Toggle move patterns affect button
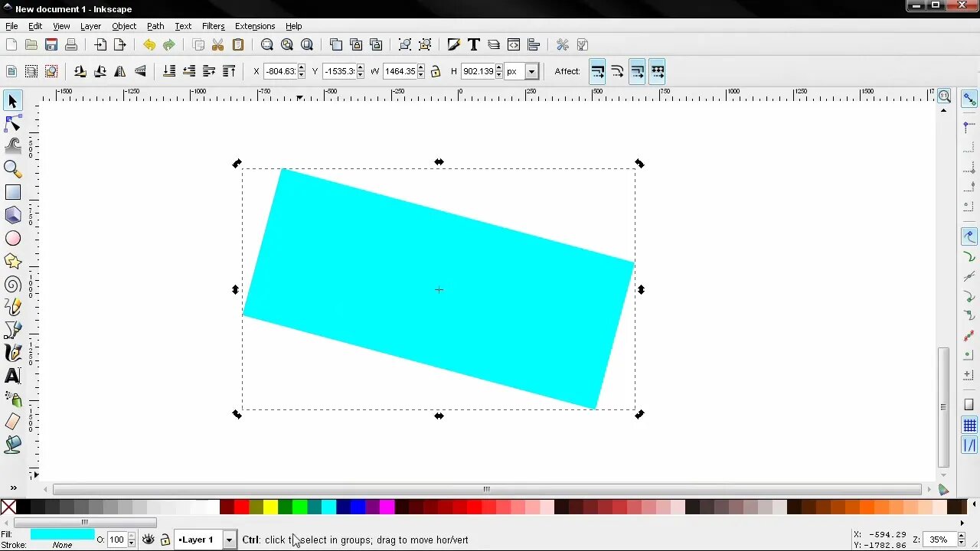This screenshot has height=551, width=980. click(x=658, y=71)
